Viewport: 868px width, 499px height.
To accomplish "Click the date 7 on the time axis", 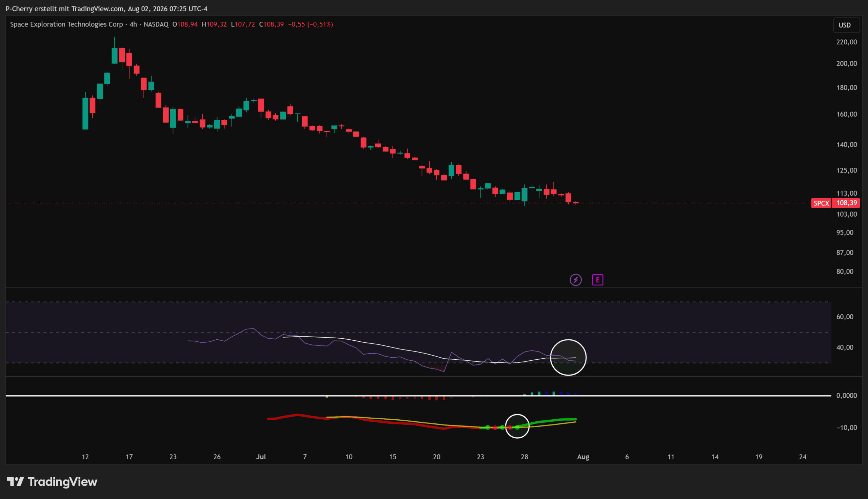I will click(304, 457).
